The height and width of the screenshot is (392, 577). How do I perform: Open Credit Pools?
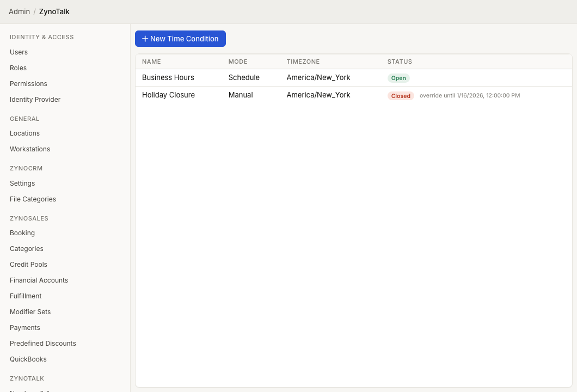click(x=28, y=265)
